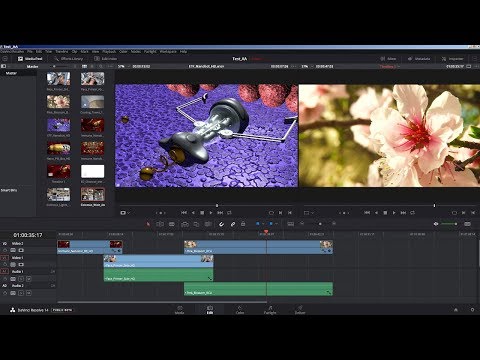Open the Inspector panel
The width and height of the screenshot is (480, 360).
click(x=452, y=59)
